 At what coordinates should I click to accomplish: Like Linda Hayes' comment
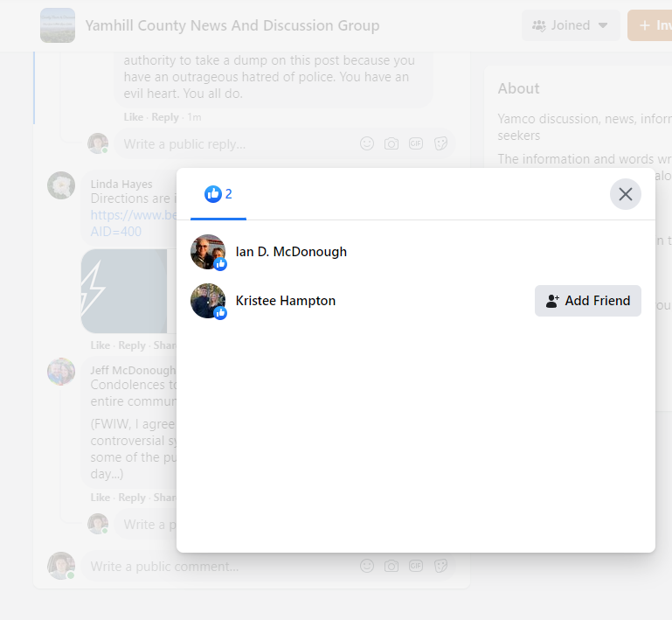tap(100, 345)
